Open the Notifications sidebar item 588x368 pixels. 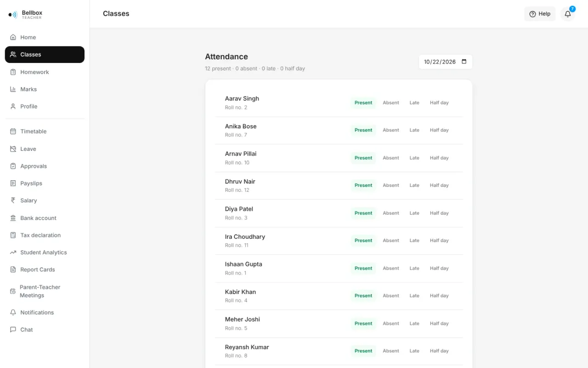(x=45, y=312)
